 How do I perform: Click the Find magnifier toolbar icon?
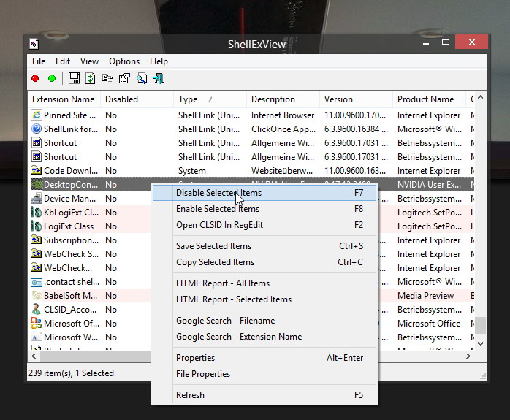coord(142,78)
